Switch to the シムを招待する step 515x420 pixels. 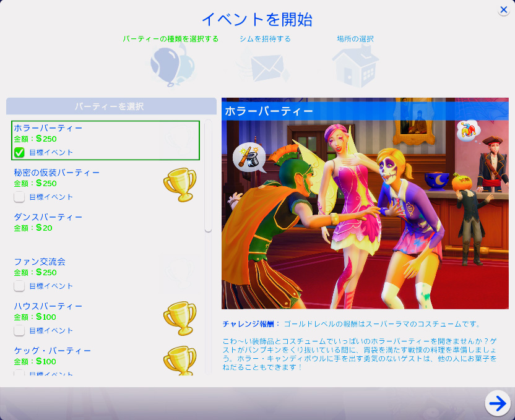[265, 38]
